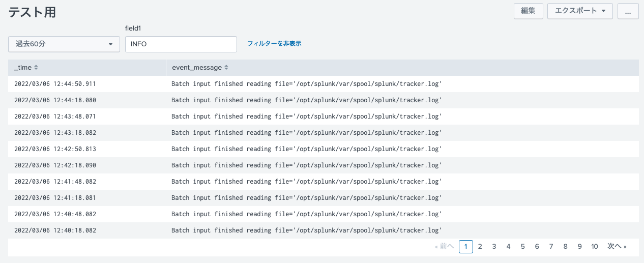Click the テスト用 dashboard title
644x263 pixels.
click(32, 12)
